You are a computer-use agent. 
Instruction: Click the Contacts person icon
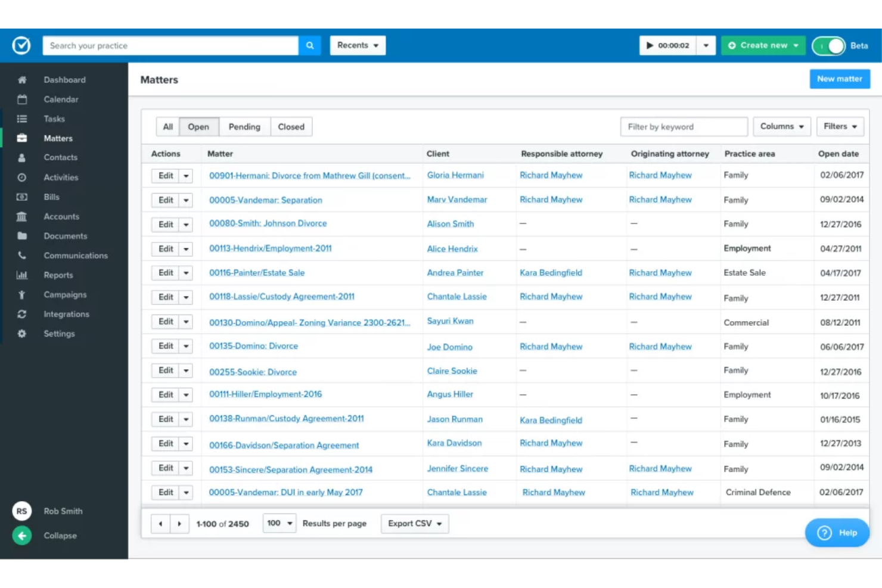(x=21, y=157)
